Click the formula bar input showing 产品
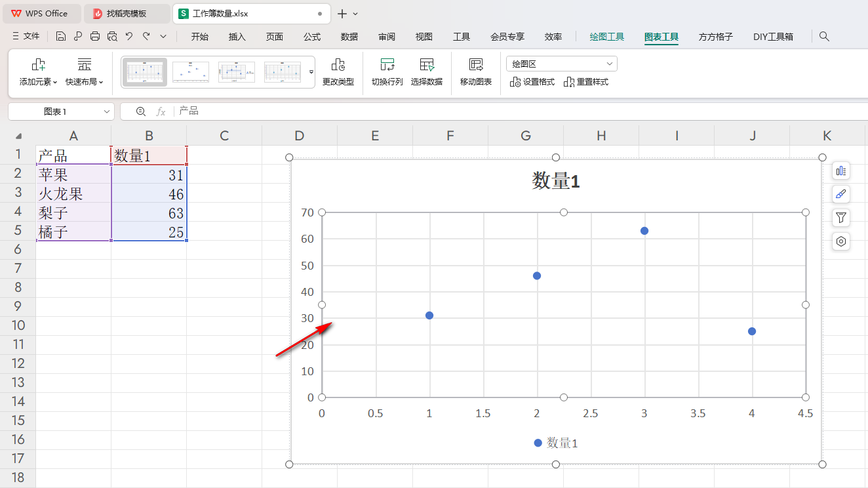The image size is (868, 488). [x=522, y=112]
